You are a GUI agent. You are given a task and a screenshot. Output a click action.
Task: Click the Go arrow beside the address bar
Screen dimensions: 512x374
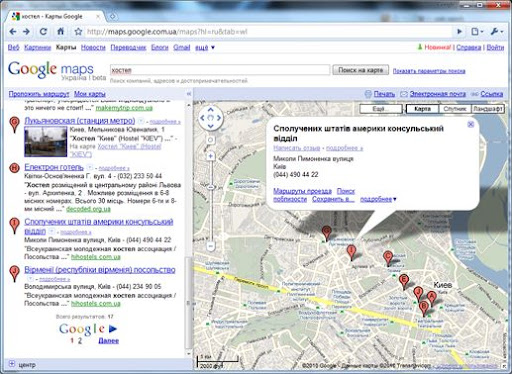[459, 32]
